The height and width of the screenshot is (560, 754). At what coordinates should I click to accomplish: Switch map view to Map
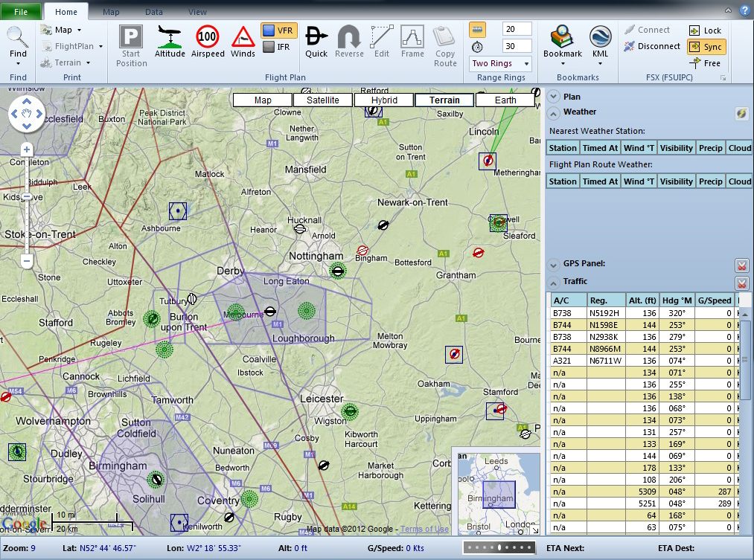click(263, 100)
